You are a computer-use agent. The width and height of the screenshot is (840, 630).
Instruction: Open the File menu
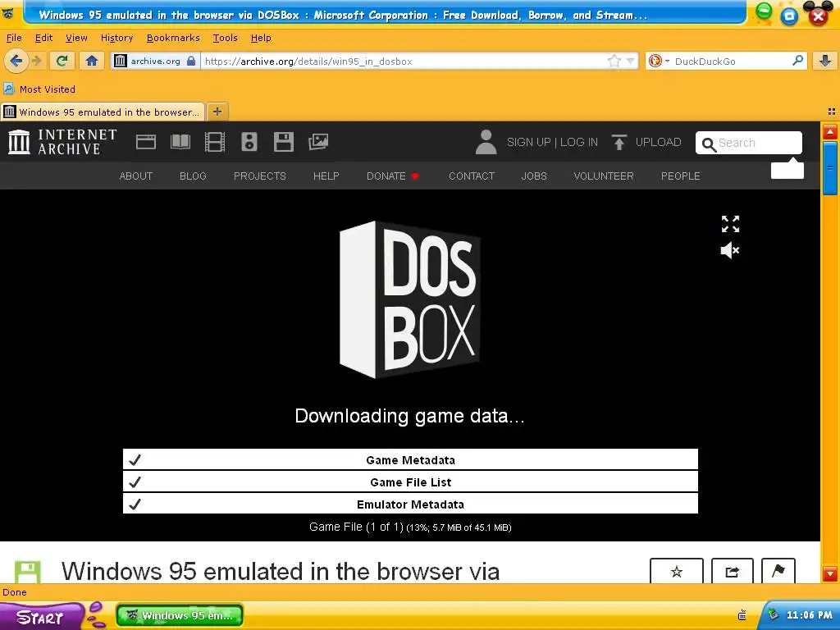click(14, 38)
